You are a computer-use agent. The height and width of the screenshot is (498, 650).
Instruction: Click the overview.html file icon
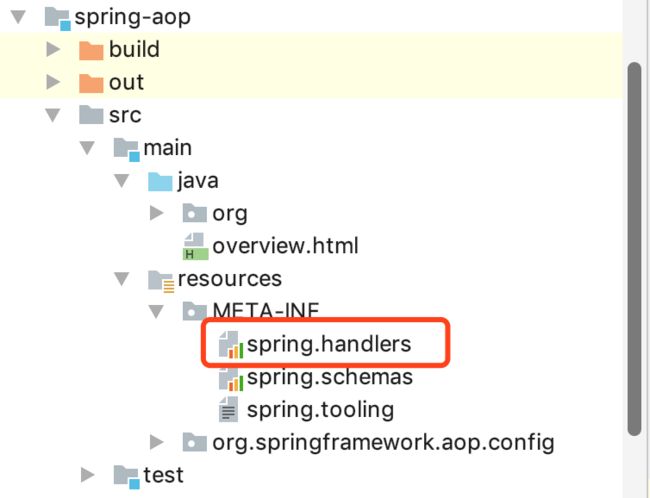tap(195, 246)
